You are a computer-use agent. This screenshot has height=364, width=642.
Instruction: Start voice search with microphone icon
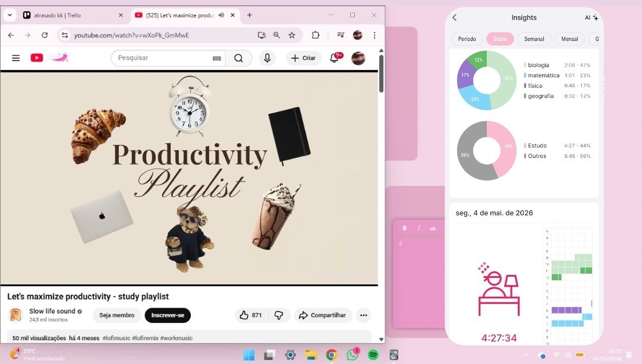267,58
